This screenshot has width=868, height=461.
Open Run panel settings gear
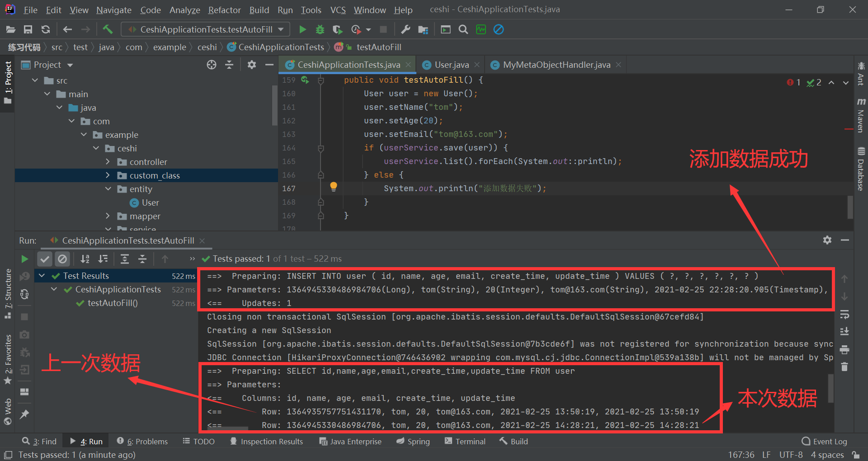point(827,240)
